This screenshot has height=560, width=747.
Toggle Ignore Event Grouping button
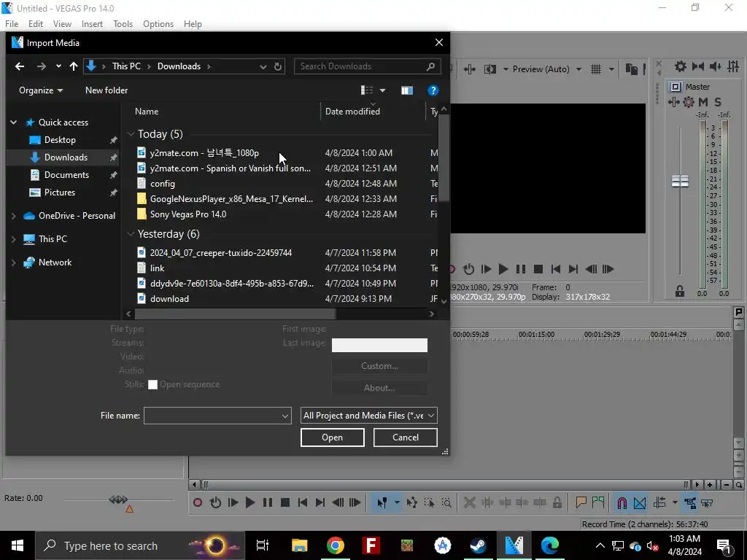(x=707, y=502)
